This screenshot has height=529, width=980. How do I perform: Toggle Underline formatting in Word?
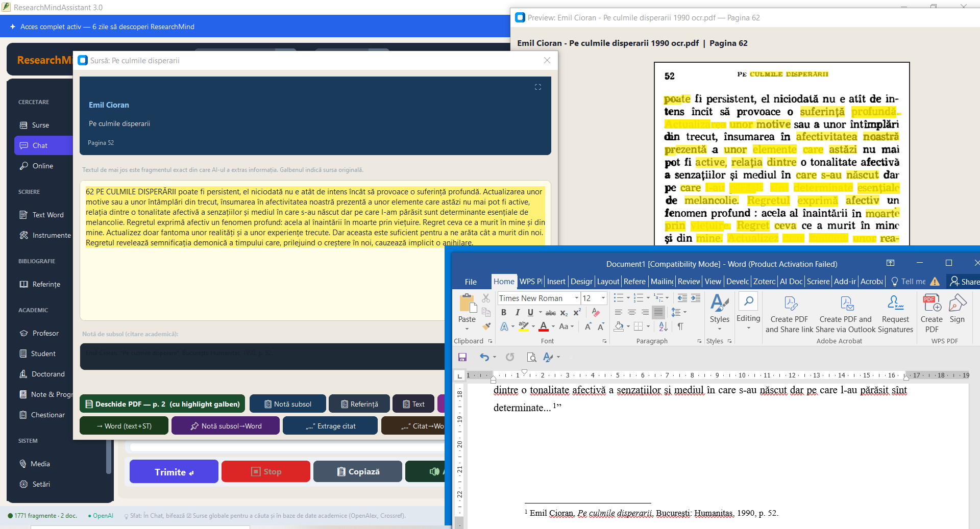pyautogui.click(x=530, y=312)
